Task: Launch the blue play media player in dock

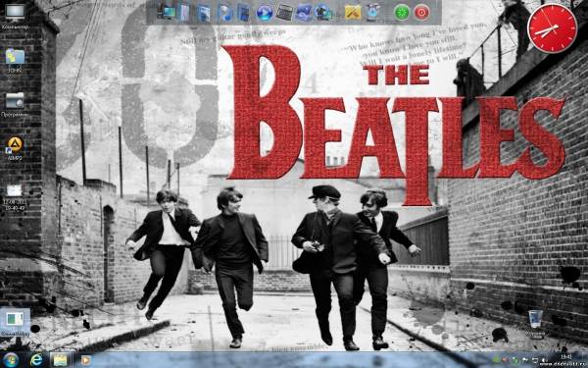Action: [265, 13]
